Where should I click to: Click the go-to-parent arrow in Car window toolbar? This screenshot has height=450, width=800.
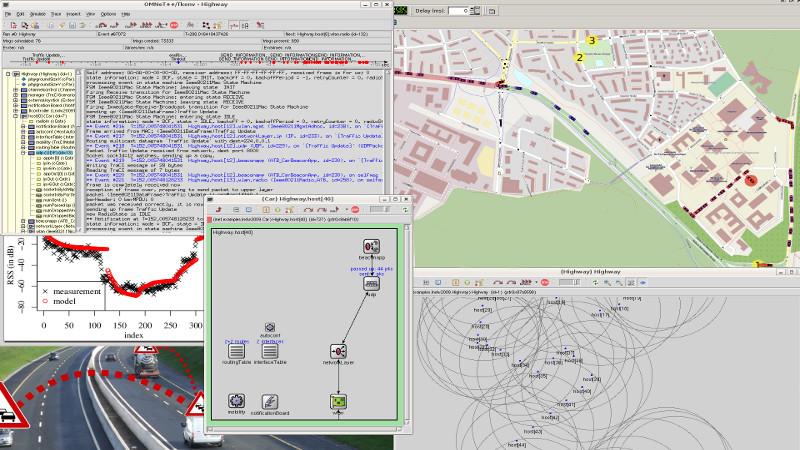[219, 210]
